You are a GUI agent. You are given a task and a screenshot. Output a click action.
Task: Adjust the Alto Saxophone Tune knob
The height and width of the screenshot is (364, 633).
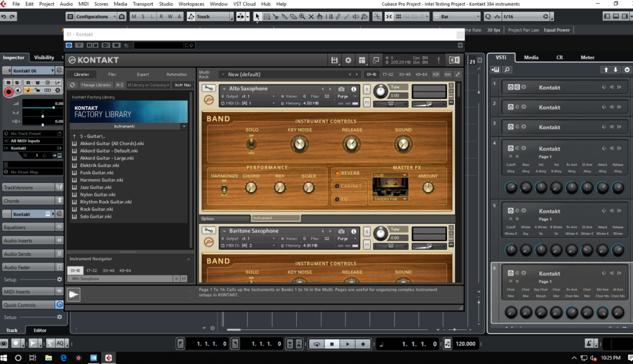coord(380,91)
